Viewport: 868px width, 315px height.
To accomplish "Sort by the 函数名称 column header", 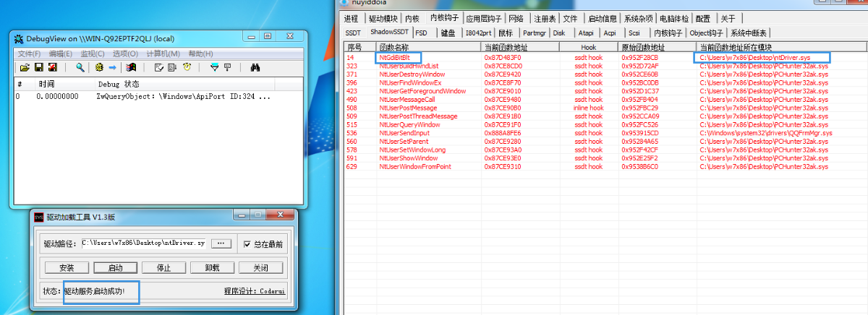I will pos(429,47).
